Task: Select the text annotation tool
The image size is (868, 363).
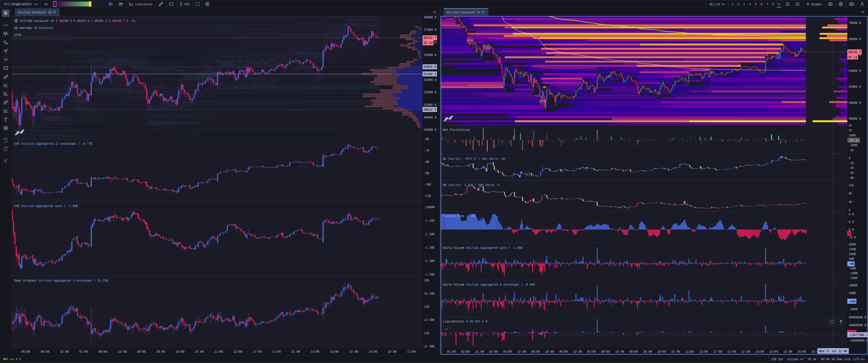Action: (6, 119)
